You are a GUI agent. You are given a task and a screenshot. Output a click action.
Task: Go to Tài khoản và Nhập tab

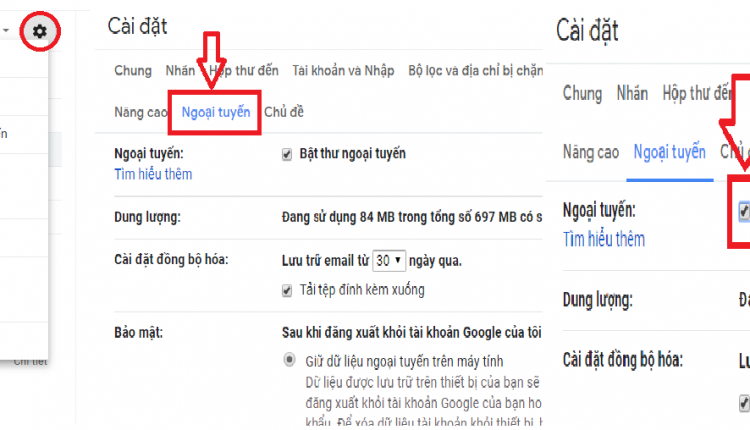tap(343, 71)
